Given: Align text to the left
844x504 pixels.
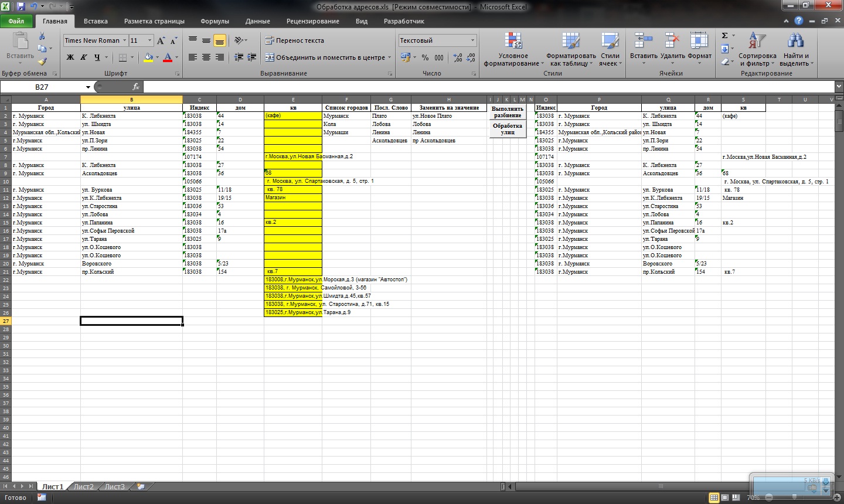Looking at the screenshot, I should [193, 57].
